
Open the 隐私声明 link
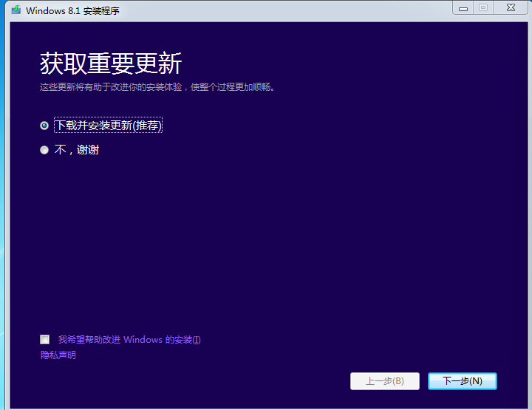click(58, 355)
